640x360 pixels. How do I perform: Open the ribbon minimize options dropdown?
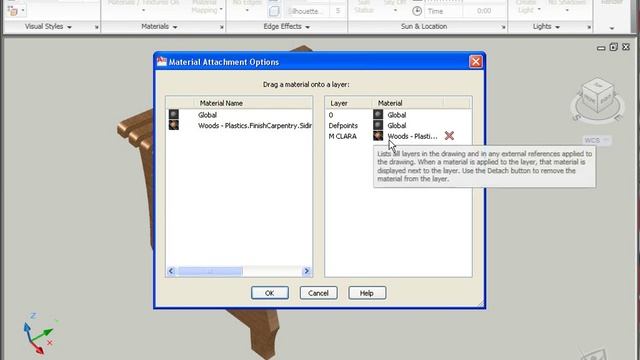[611, 28]
